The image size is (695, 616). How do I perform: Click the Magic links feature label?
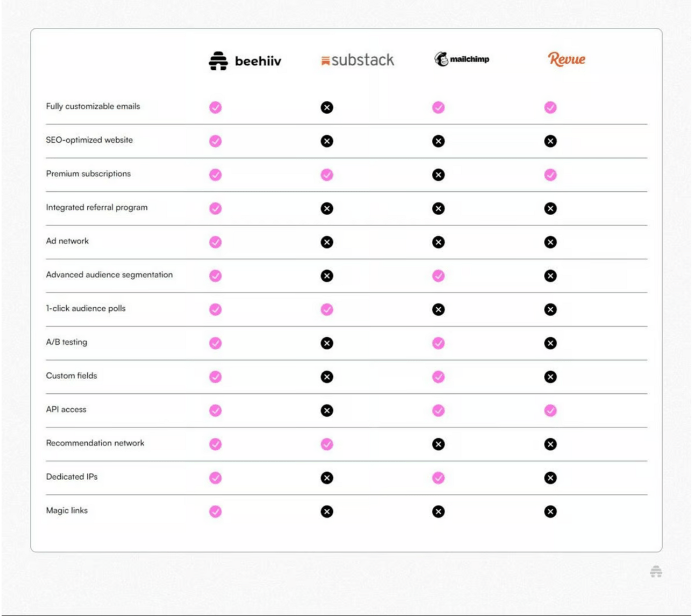coord(67,510)
